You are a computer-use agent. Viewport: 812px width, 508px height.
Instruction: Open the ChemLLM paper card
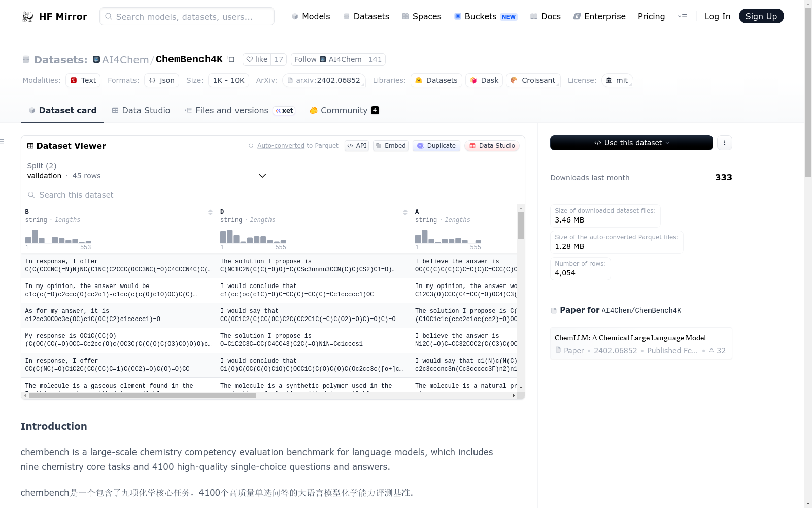641,343
